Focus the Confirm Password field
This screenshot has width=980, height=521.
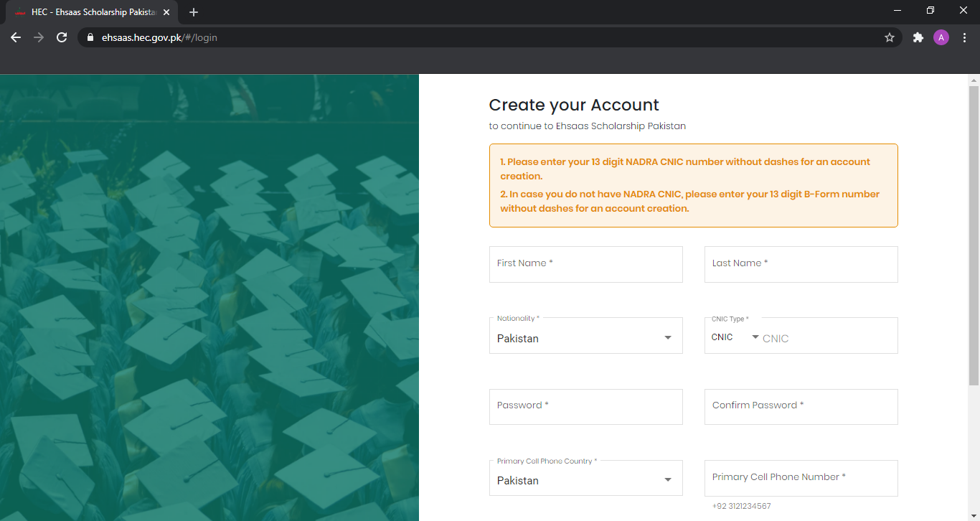click(801, 406)
